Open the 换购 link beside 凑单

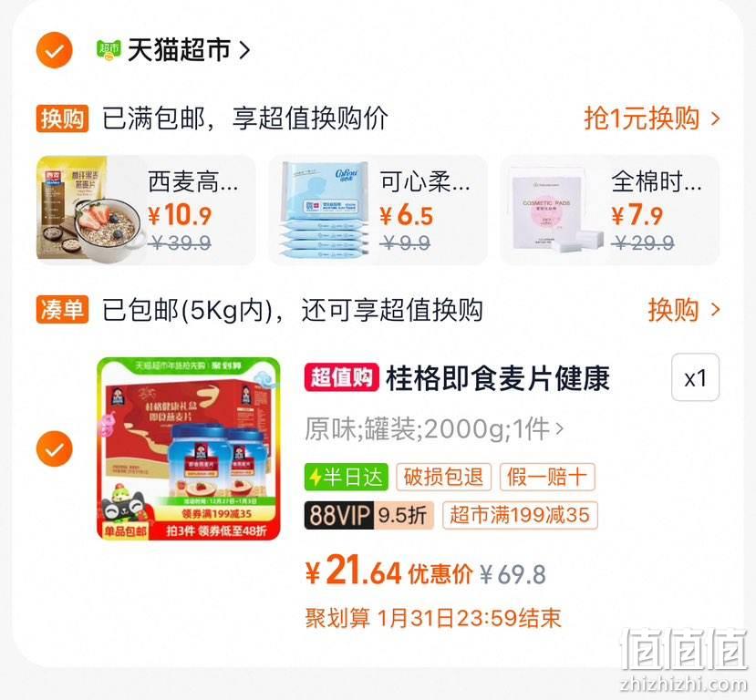tap(684, 309)
